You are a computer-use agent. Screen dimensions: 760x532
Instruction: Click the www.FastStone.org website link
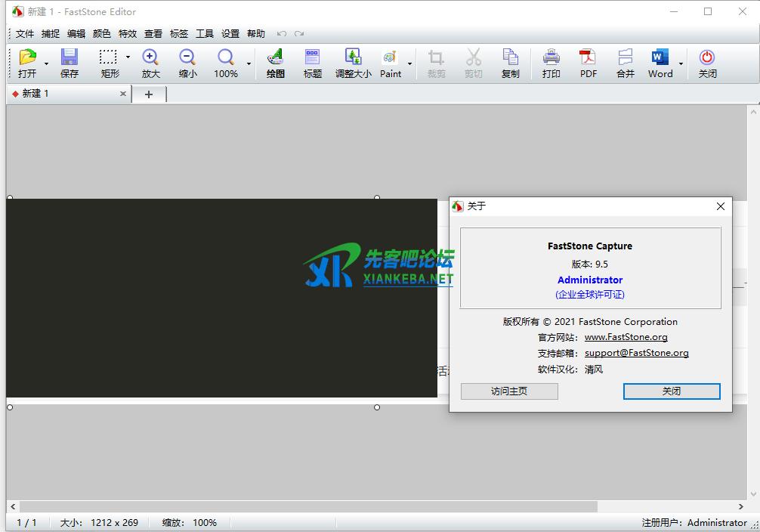pos(626,337)
